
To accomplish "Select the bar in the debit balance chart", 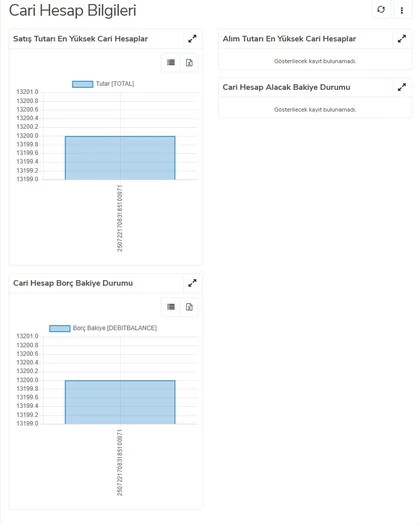I will click(x=120, y=402).
